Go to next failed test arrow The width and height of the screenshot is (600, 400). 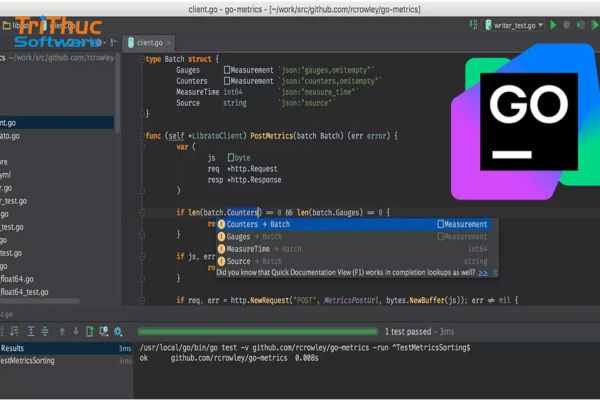pos(76,331)
